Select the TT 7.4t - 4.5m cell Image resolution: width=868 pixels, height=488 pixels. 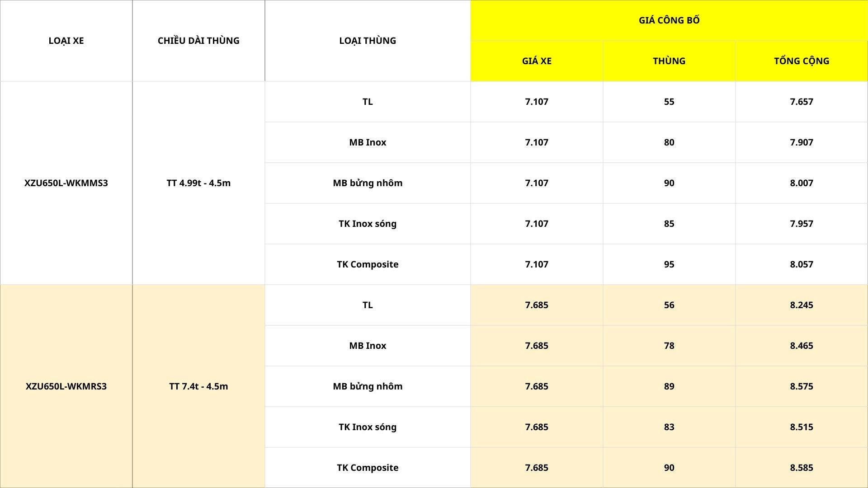(198, 386)
